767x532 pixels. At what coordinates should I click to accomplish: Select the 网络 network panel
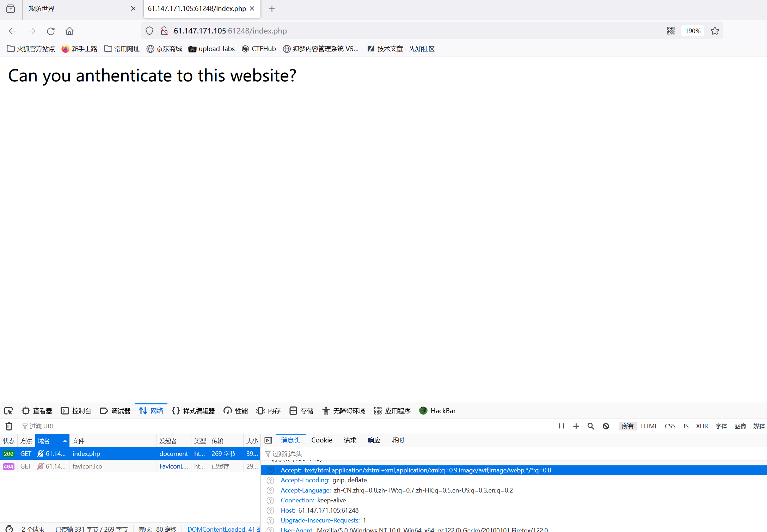click(151, 411)
